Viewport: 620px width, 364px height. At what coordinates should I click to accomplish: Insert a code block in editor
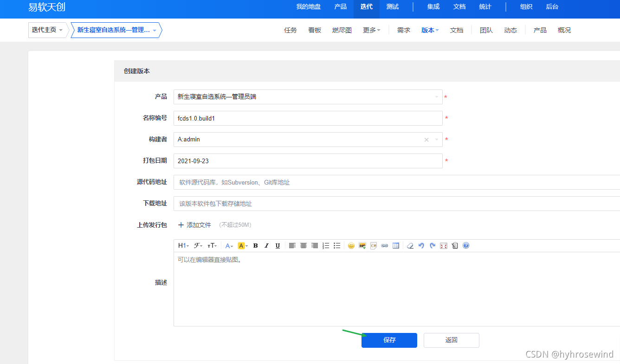374,246
